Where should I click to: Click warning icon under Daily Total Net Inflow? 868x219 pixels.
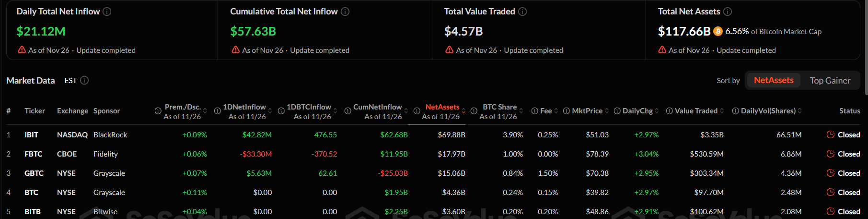point(22,49)
